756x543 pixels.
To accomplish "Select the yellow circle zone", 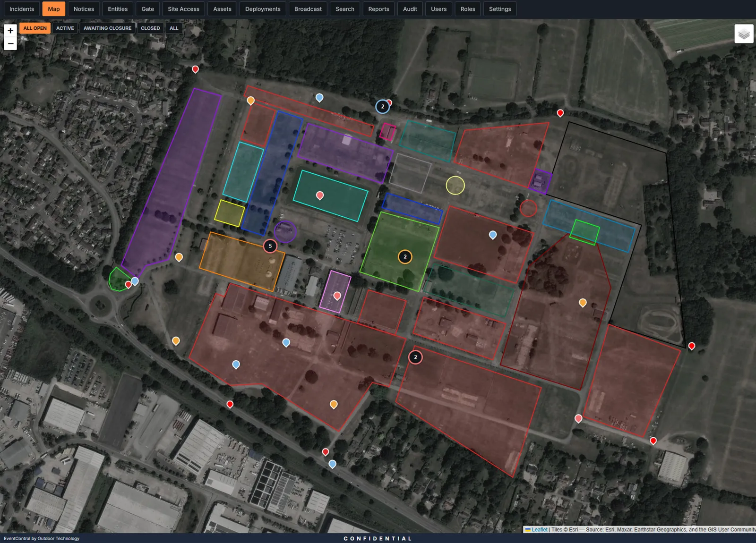I will (x=455, y=186).
